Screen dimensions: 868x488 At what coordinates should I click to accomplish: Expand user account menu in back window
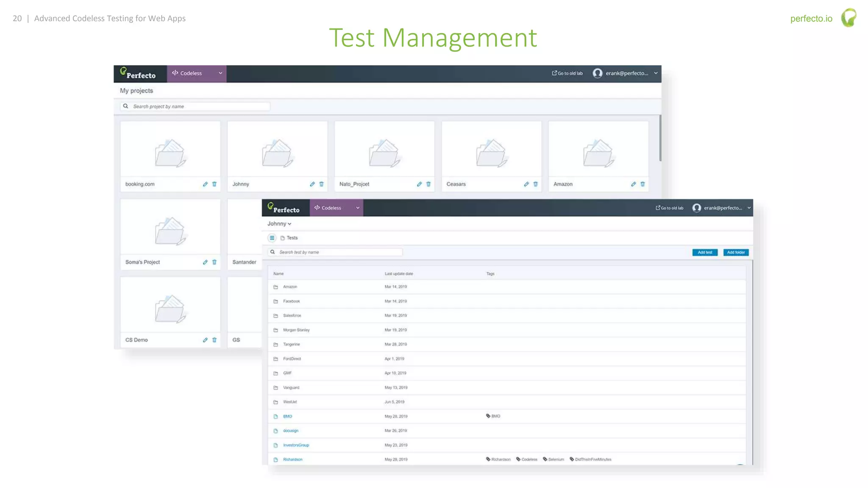tap(656, 73)
